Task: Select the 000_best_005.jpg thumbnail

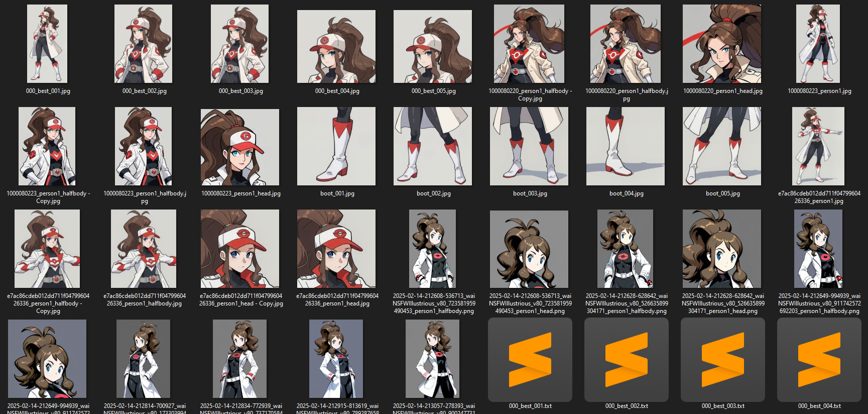Action: click(x=433, y=46)
